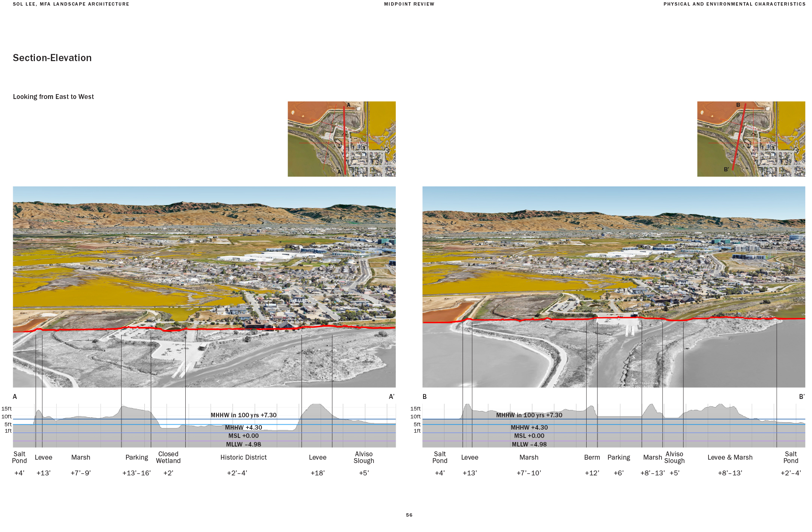Click the 'Parking' label in section B
Screen dimensions: 812x532
click(618, 457)
